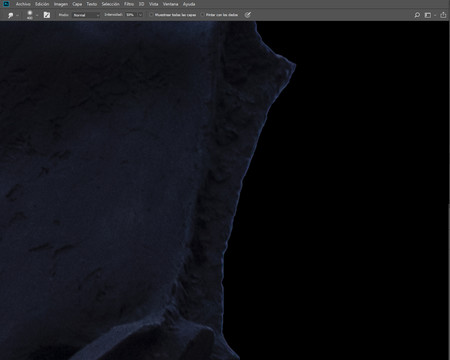This screenshot has width=450, height=360.
Task: Open the Edición menu
Action: 42,4
